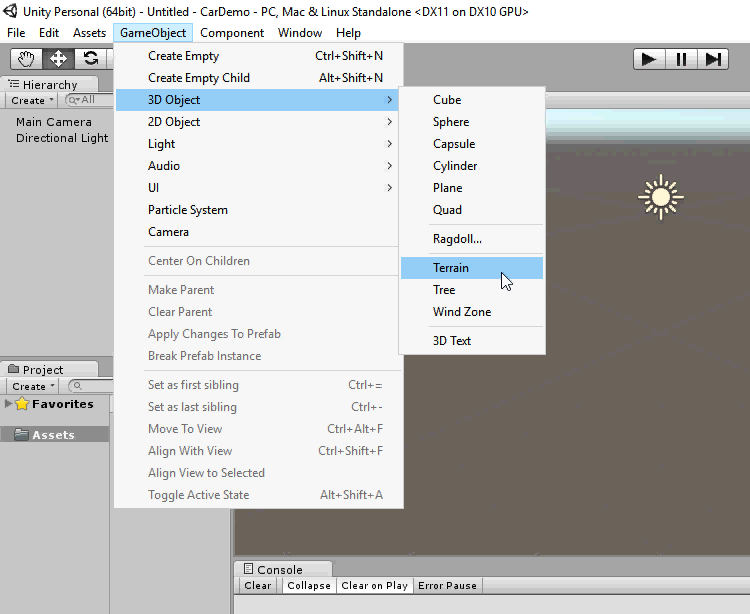This screenshot has width=750, height=614.
Task: Toggle Clear on Play
Action: click(x=375, y=585)
